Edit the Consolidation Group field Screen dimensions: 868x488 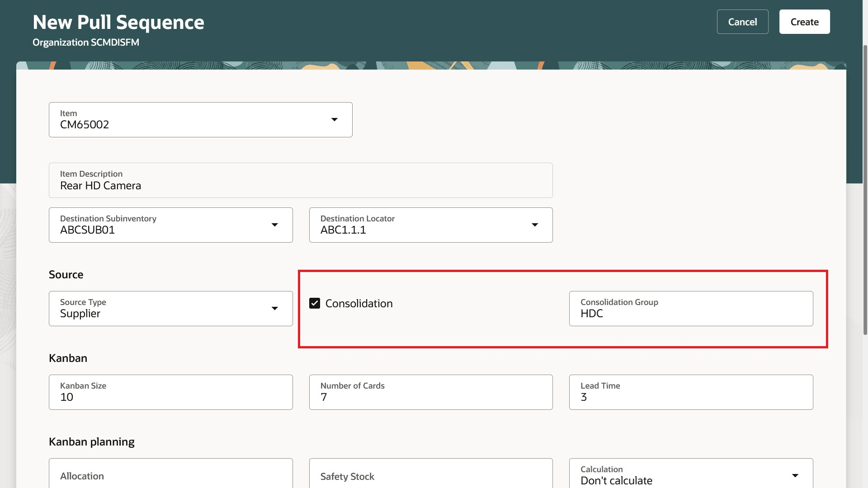[x=691, y=309]
